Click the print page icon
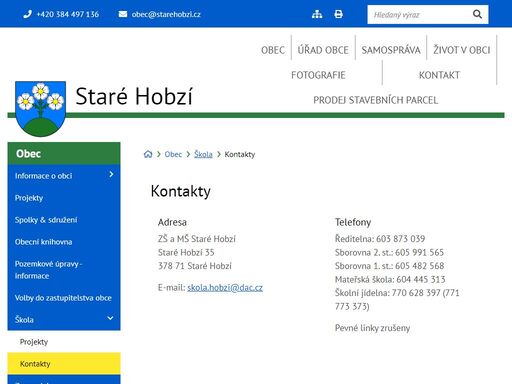 tap(338, 14)
